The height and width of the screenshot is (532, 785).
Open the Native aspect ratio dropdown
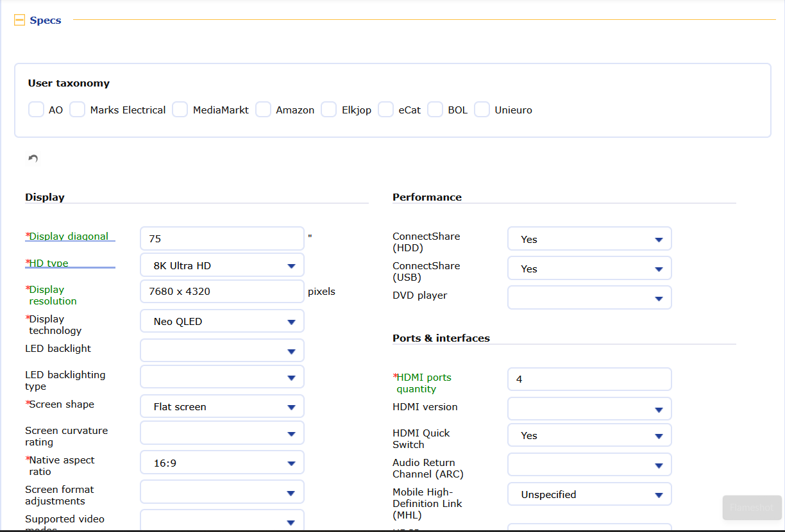tap(222, 462)
